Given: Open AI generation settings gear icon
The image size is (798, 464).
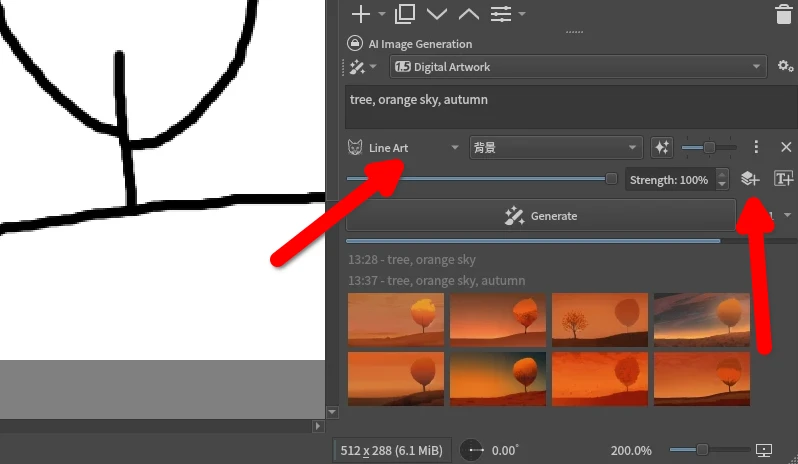Looking at the screenshot, I should [x=785, y=67].
